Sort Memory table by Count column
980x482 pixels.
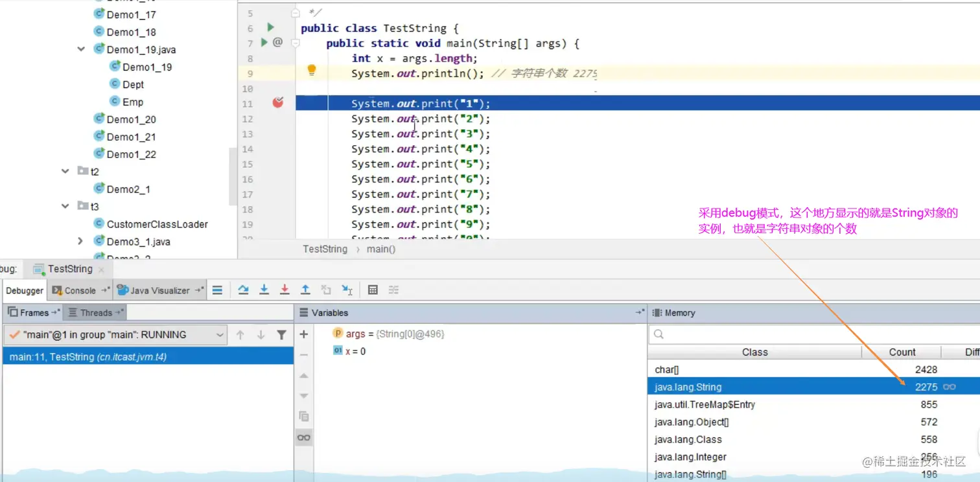(x=902, y=352)
